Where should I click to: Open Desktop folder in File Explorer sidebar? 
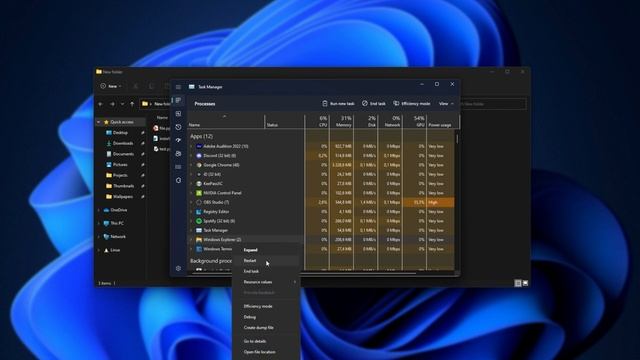tap(120, 133)
